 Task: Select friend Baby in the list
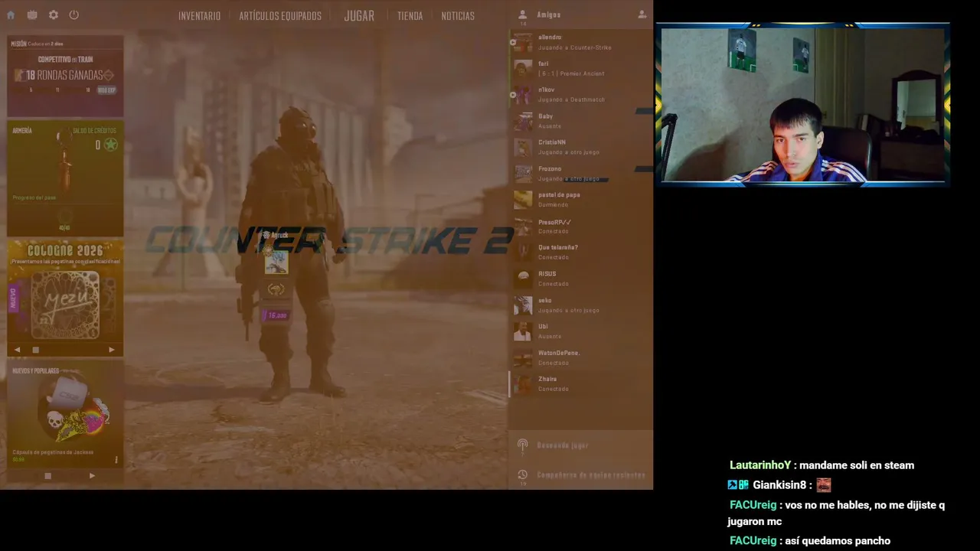[580, 121]
